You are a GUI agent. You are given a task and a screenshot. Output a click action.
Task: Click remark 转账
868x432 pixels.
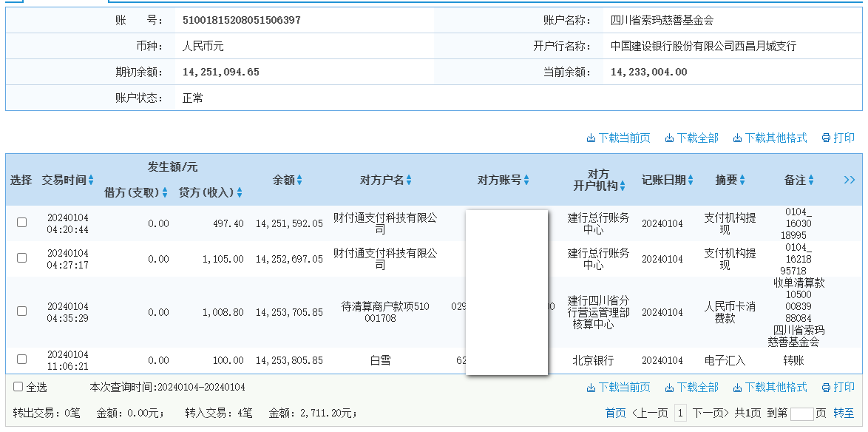793,360
